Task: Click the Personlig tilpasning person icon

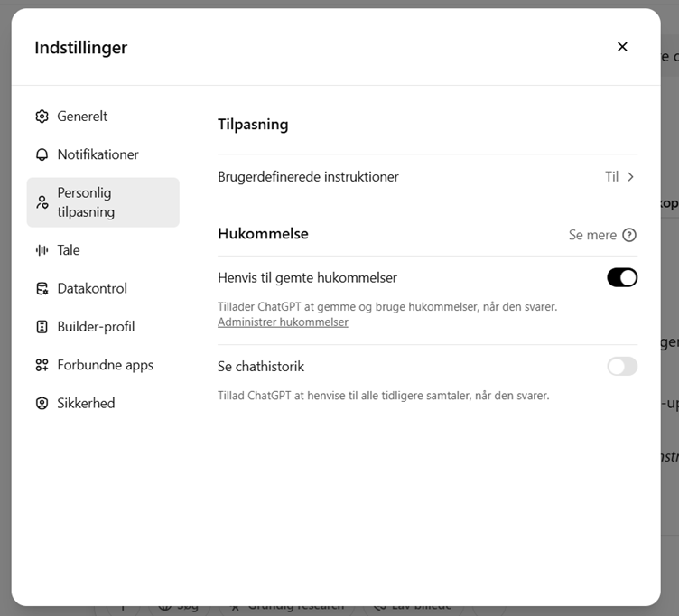Action: click(x=42, y=202)
